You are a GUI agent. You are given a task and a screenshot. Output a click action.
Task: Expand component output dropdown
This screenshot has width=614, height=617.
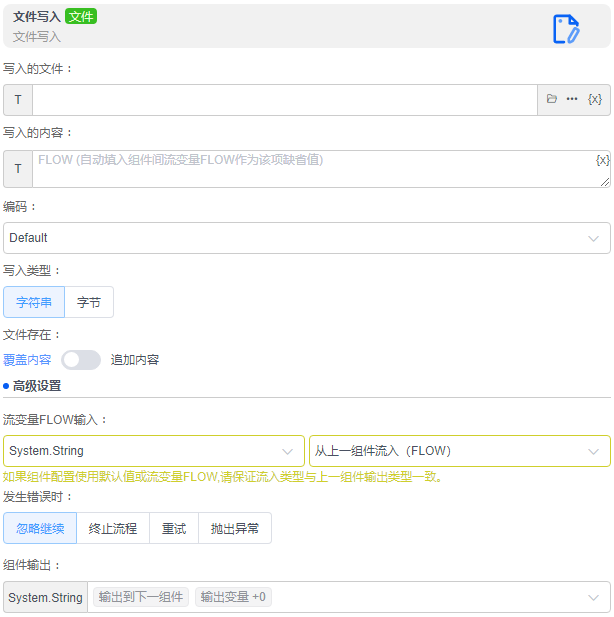tap(594, 597)
